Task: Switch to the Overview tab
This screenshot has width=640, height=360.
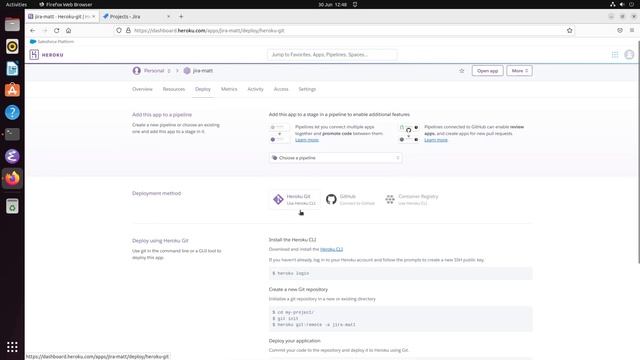Action: [x=142, y=89]
